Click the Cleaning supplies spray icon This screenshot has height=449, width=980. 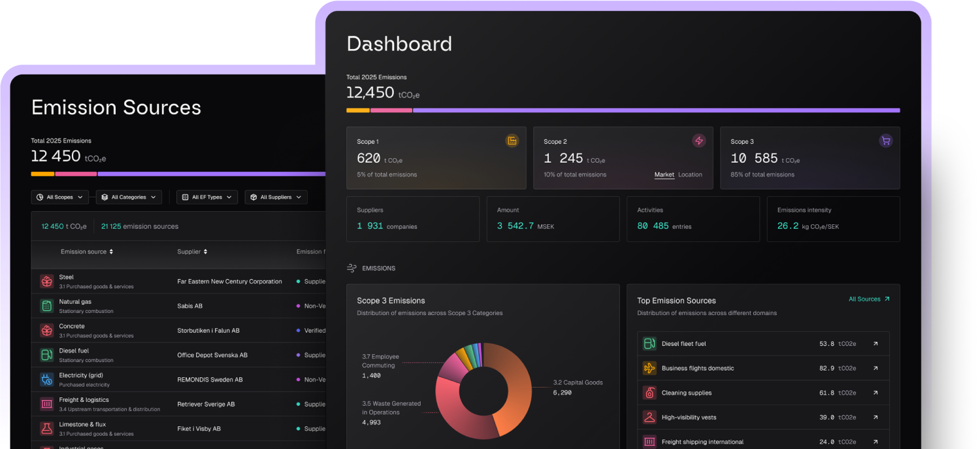649,393
